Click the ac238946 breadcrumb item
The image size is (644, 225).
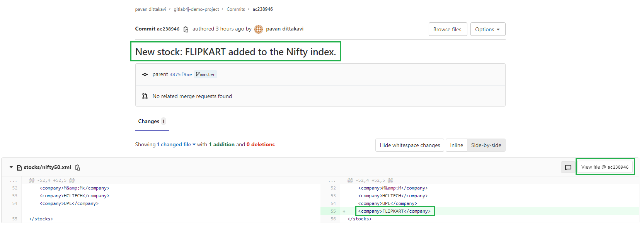[x=262, y=9]
